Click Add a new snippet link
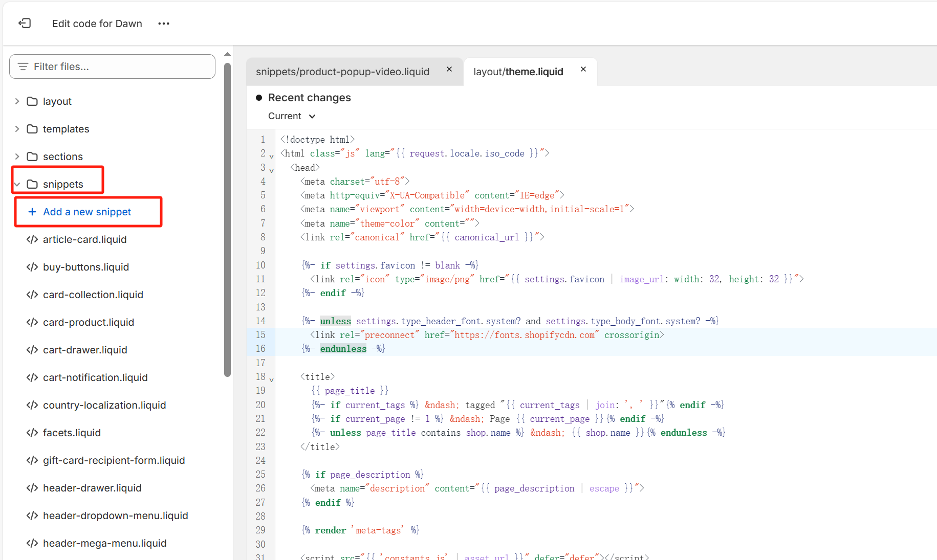 pyautogui.click(x=87, y=212)
